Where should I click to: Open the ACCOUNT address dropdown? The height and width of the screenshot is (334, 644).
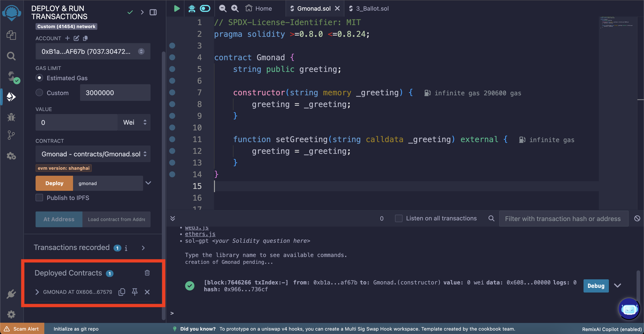(93, 51)
